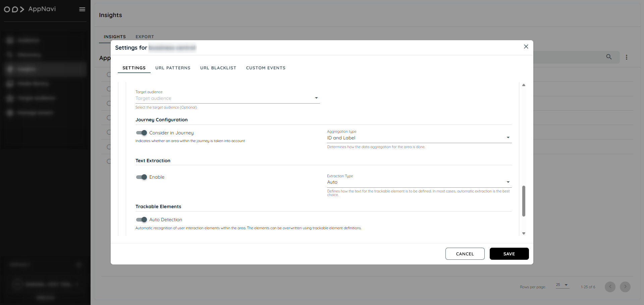The width and height of the screenshot is (644, 305).
Task: Switch to the URL Patterns tab
Action: click(173, 68)
